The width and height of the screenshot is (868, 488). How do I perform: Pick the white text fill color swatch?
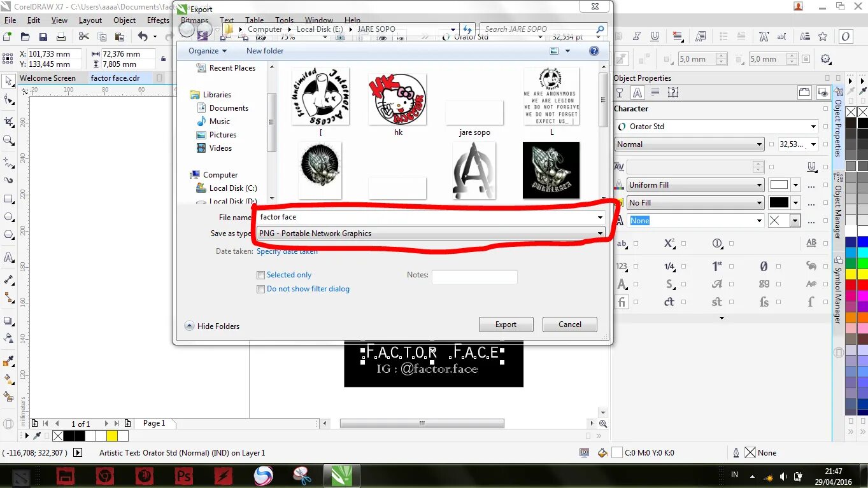tap(779, 185)
